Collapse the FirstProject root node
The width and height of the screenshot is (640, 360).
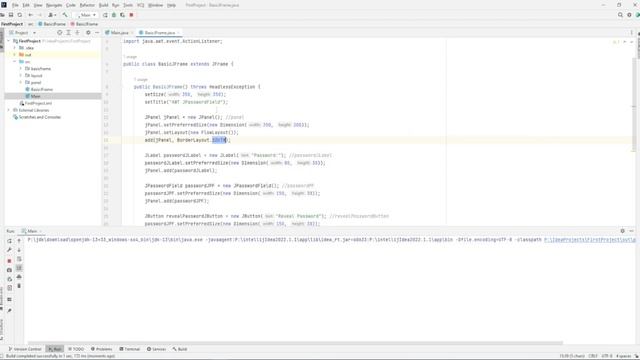[9, 41]
